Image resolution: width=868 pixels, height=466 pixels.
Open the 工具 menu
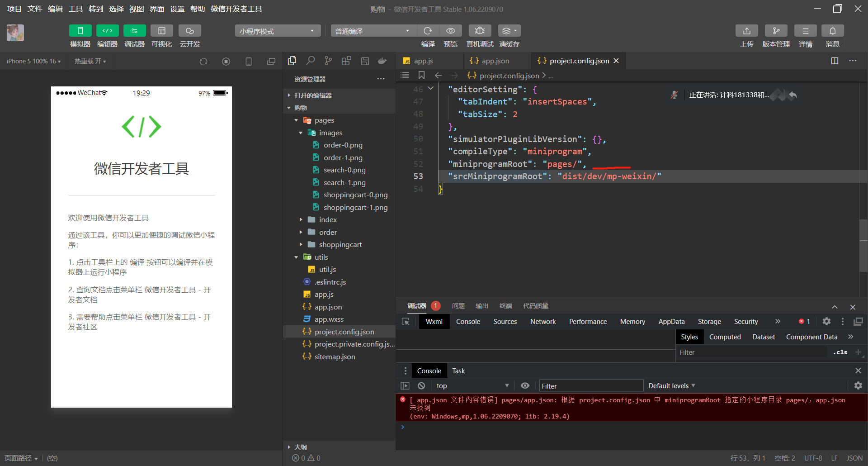tap(75, 9)
